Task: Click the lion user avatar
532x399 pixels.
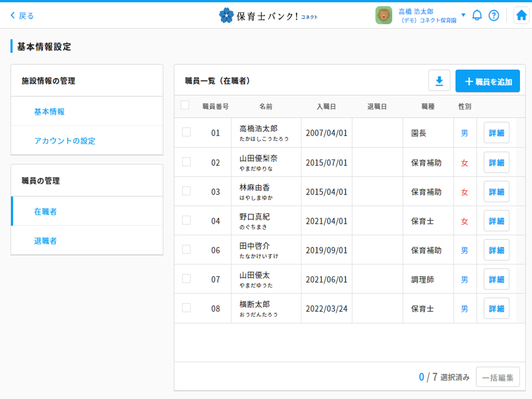Action: click(383, 15)
